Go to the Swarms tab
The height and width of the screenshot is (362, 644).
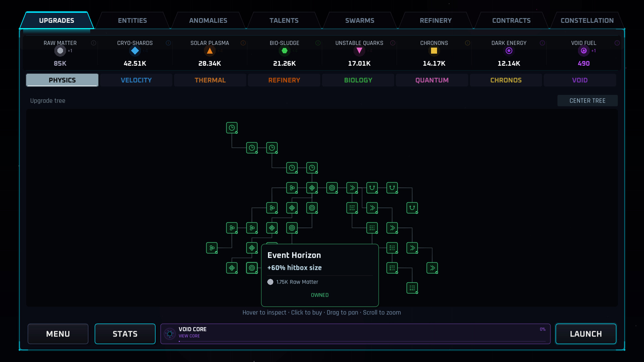(x=360, y=20)
